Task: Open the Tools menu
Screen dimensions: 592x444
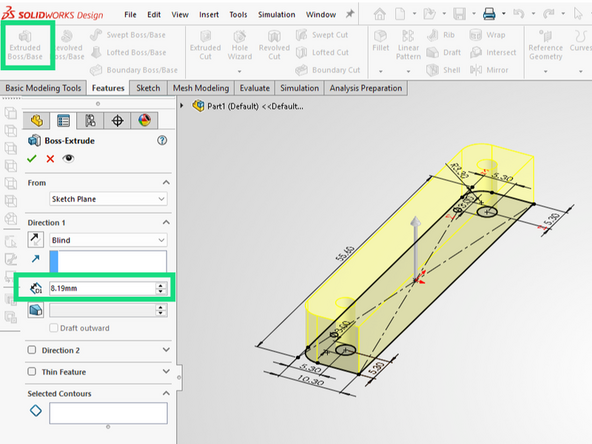Action: [238, 14]
